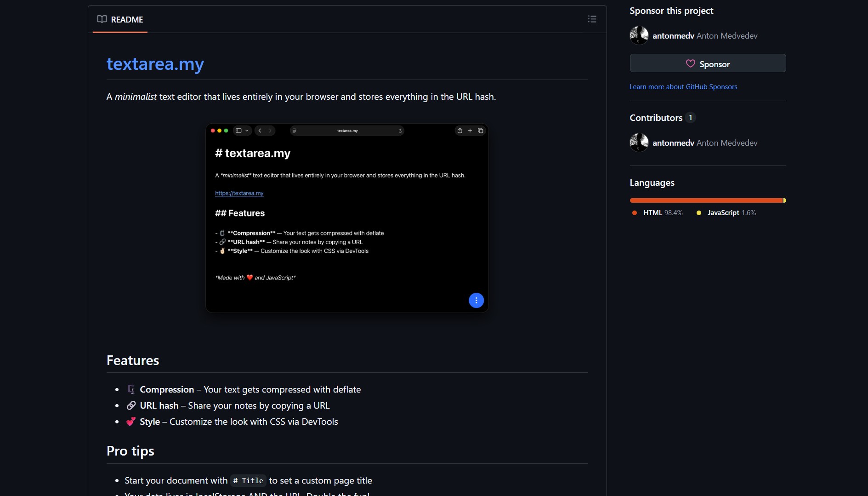The image size is (868, 496).
Task: Select the README tab
Action: click(x=120, y=19)
